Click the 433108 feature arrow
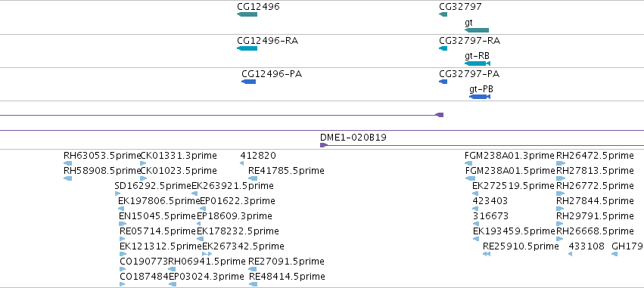This screenshot has width=644, height=288. pos(571,254)
